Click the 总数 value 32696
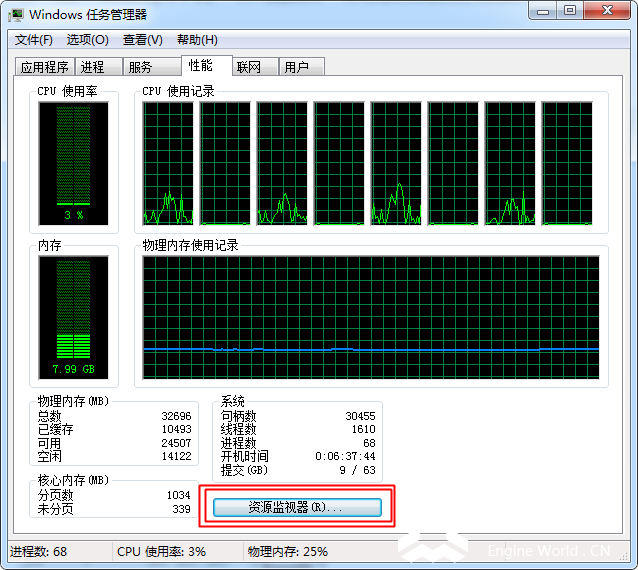 click(x=176, y=416)
